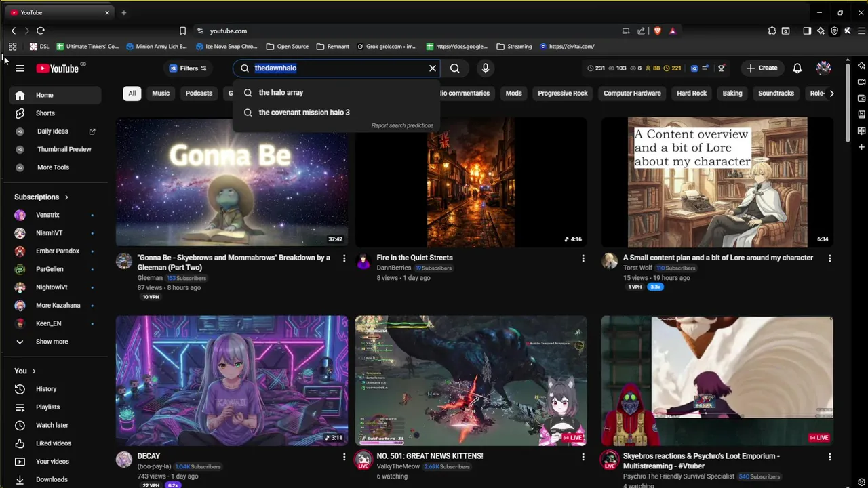
Task: Click the list icon in stats bar
Action: click(705, 68)
